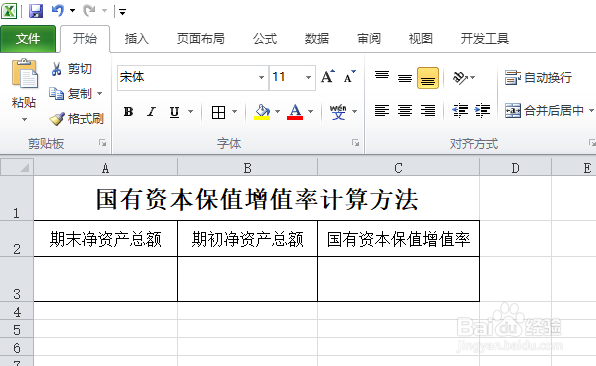
Task: Toggle Italic formatting
Action: (x=151, y=112)
